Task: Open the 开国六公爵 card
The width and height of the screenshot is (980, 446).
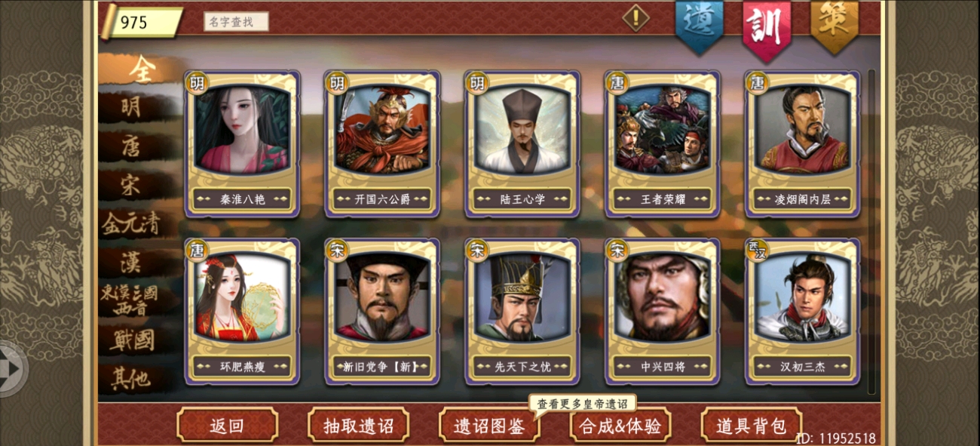Action: 382,144
